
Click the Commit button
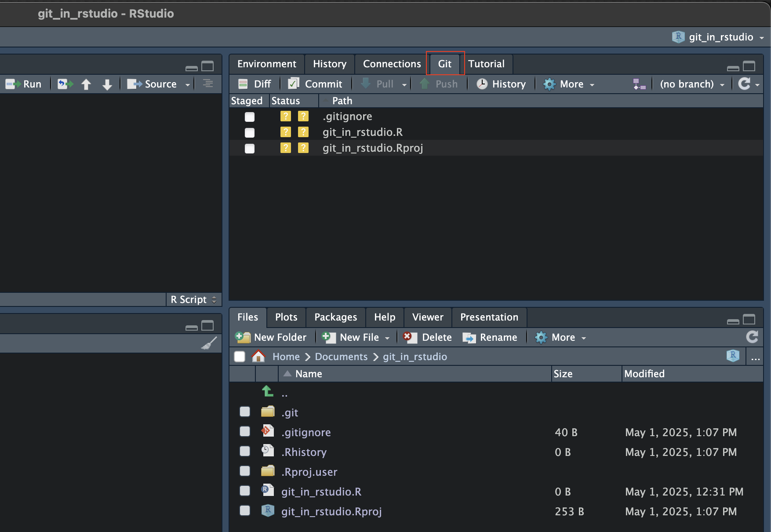pyautogui.click(x=315, y=84)
